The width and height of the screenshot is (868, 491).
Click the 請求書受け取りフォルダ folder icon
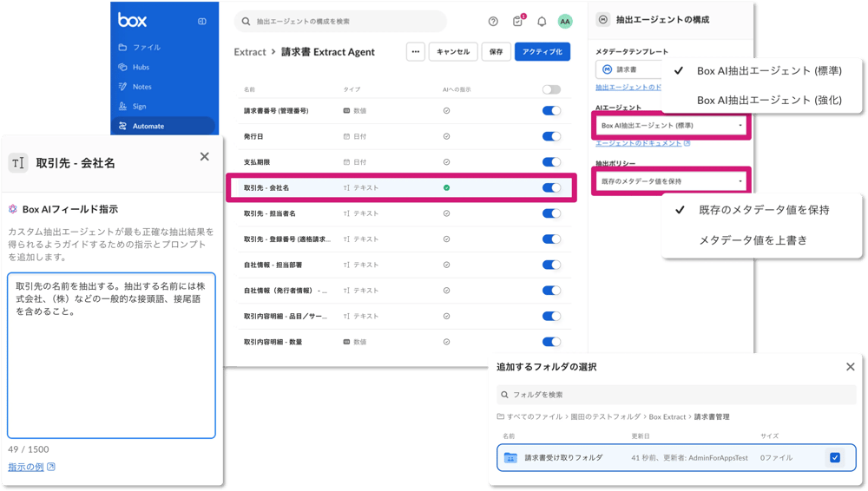(510, 458)
